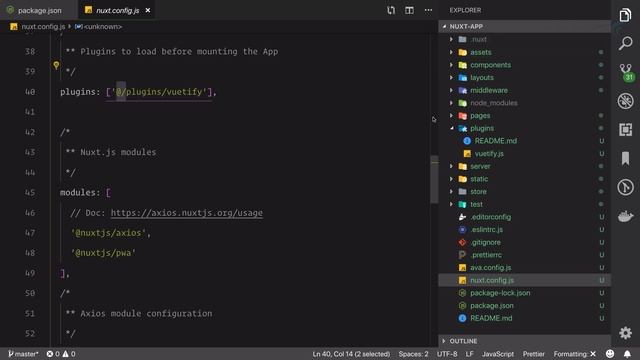Change indentation via Spaces: 2
This screenshot has width=640, height=360.
[413, 354]
